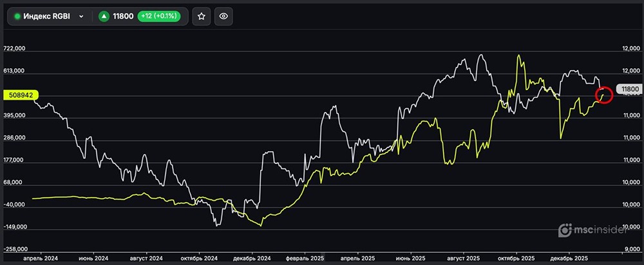Click the 722,000 left axis label
This screenshot has width=644, height=265.
[x=14, y=49]
